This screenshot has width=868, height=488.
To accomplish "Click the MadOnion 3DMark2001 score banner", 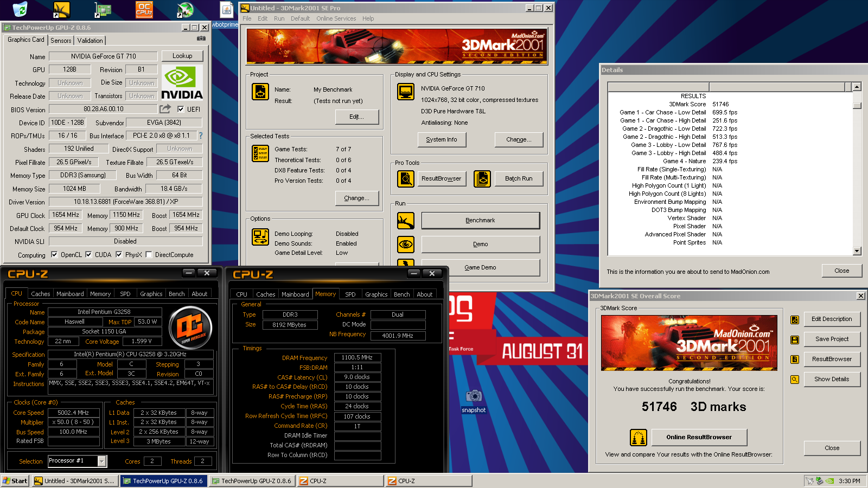I will 689,343.
